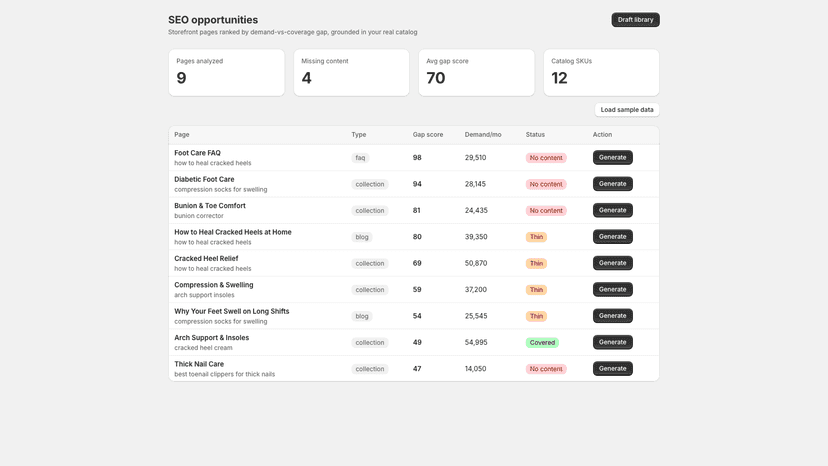Generate content for Bunion & Toe Comfort
Screen dimensions: 828x466
(613, 210)
